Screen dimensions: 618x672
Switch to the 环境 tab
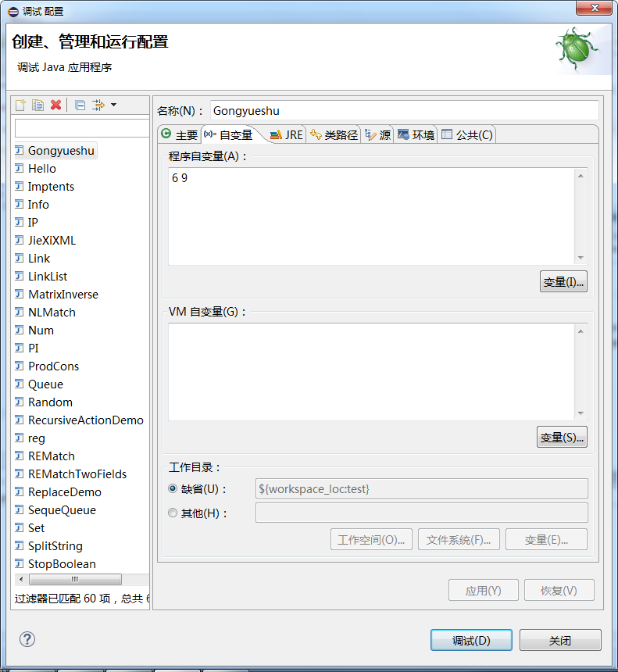tap(416, 135)
